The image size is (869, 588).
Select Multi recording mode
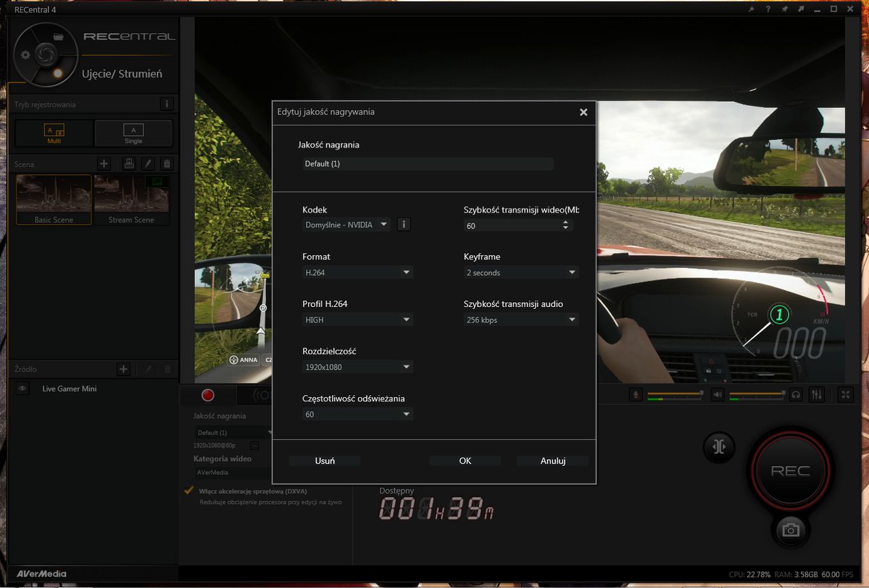coord(54,133)
